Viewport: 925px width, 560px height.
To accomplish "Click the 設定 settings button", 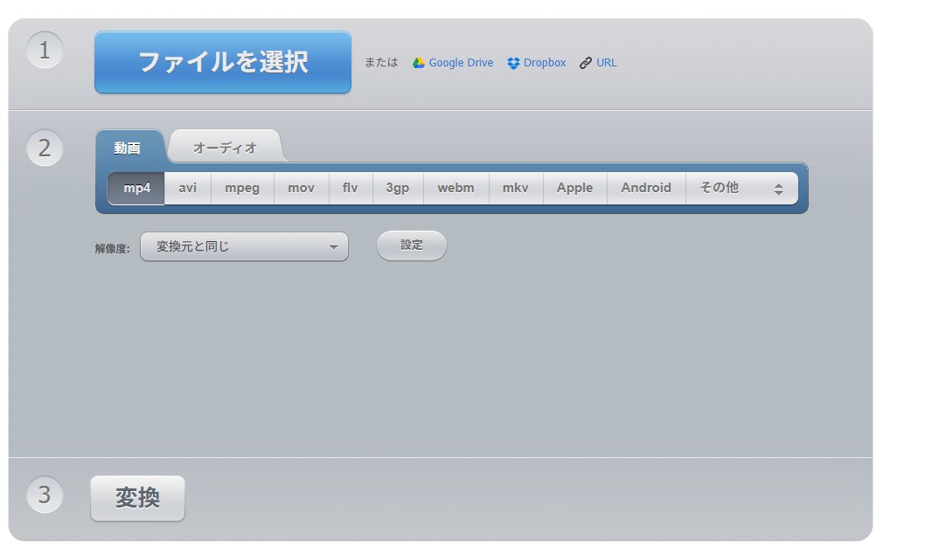I will point(411,245).
